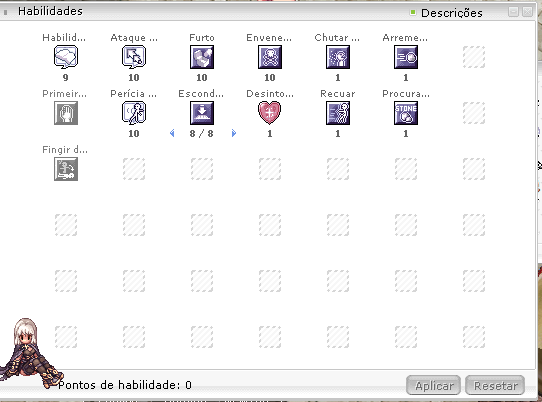Screen dimensions: 542x402
Task: Select the Arreme... stone throw skill icon
Action: click(406, 57)
